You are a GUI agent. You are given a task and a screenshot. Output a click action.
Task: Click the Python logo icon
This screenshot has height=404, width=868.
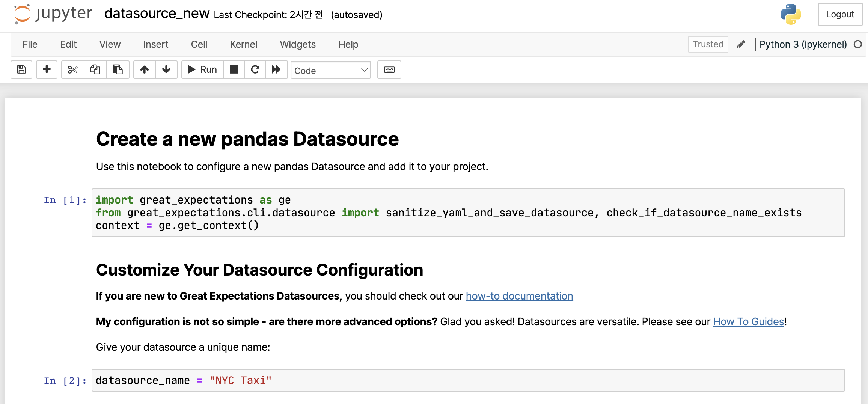coord(791,14)
